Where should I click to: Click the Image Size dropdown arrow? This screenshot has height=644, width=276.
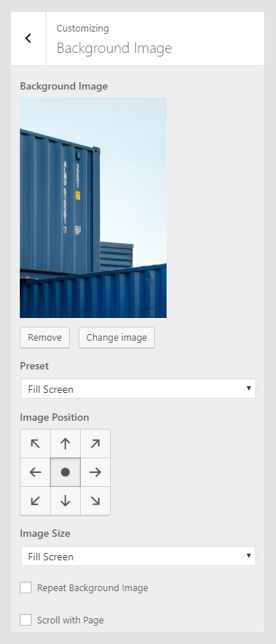point(249,556)
